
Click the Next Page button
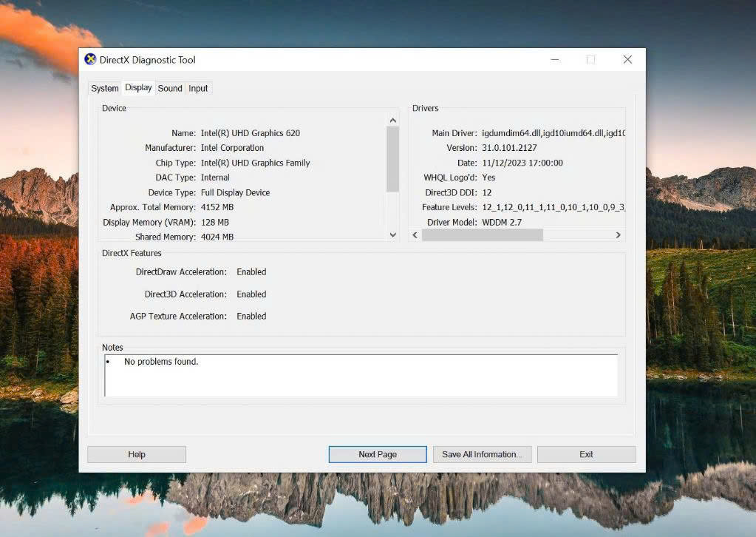[x=378, y=454]
